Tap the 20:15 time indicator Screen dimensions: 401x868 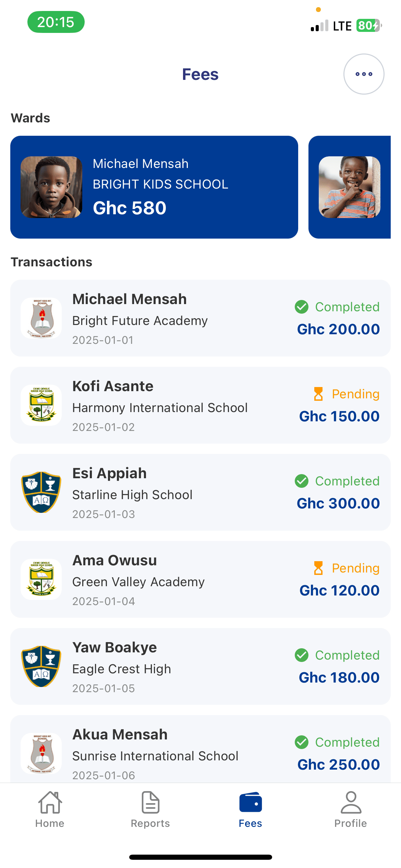point(56,22)
